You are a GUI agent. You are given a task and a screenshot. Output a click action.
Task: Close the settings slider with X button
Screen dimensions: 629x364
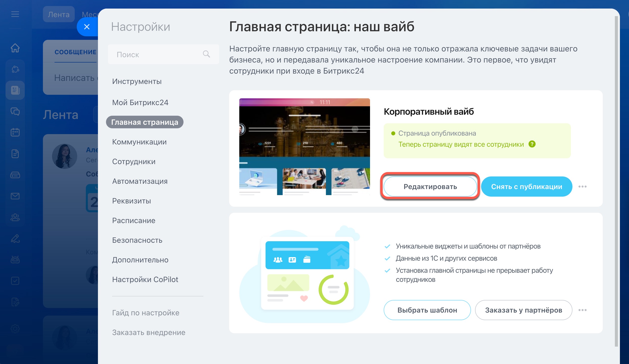pyautogui.click(x=87, y=27)
